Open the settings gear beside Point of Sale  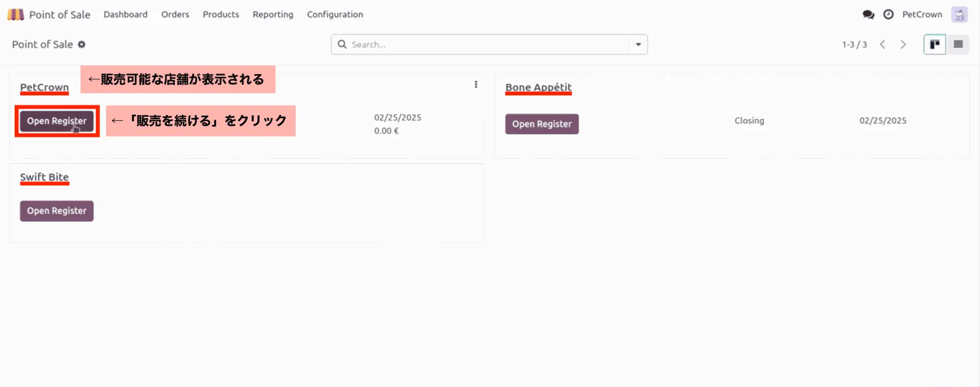82,44
